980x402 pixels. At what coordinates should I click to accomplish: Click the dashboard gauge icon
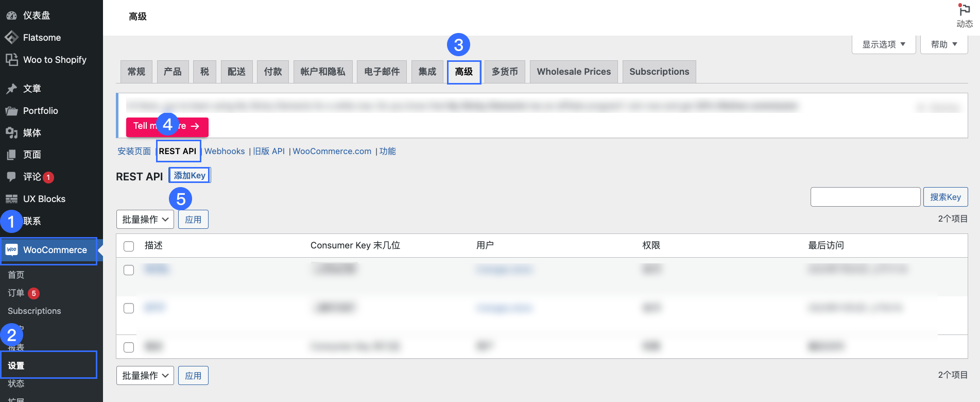pos(11,15)
